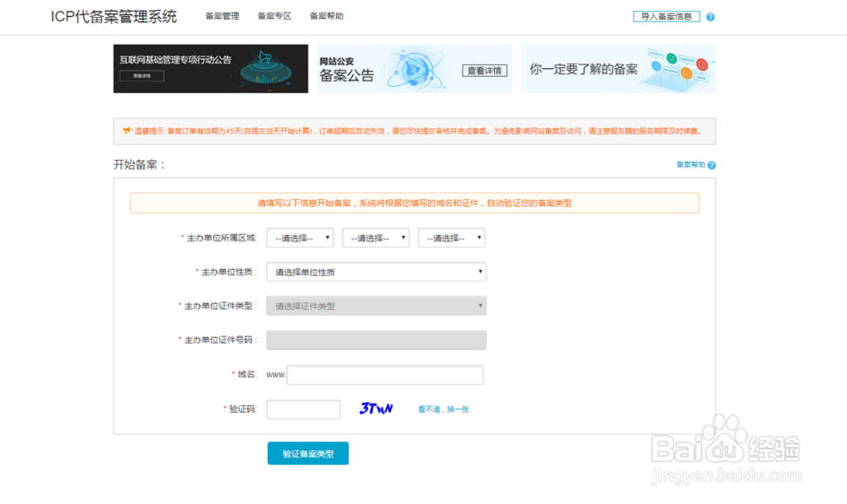Click the 互联网基础管理专项行动公告 banner
847x504 pixels.
[x=211, y=69]
